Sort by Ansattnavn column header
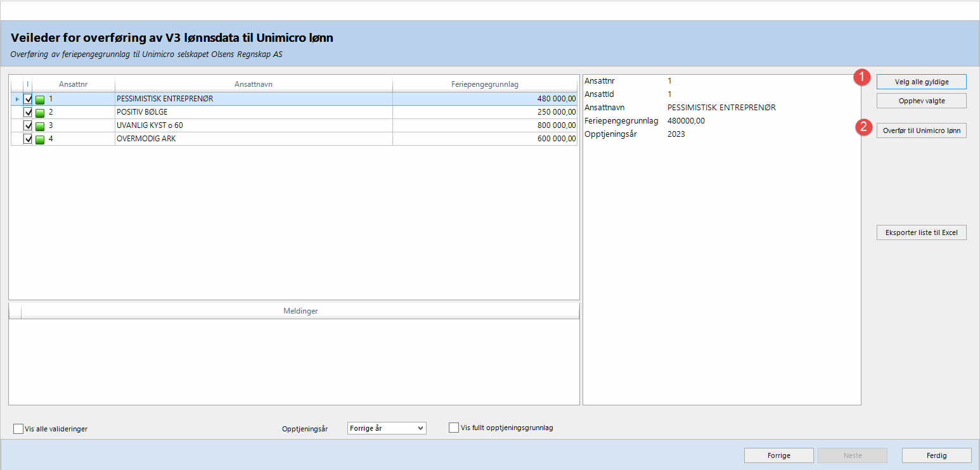 [254, 84]
